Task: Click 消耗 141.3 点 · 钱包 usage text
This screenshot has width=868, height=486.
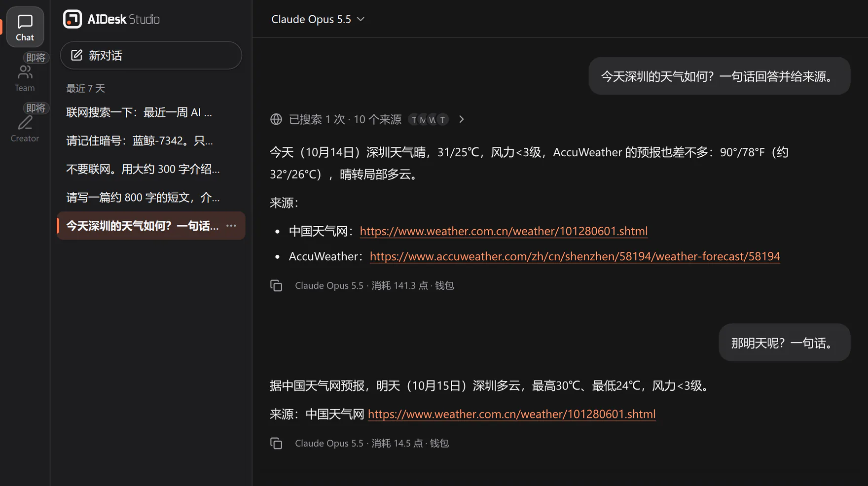Action: [412, 285]
